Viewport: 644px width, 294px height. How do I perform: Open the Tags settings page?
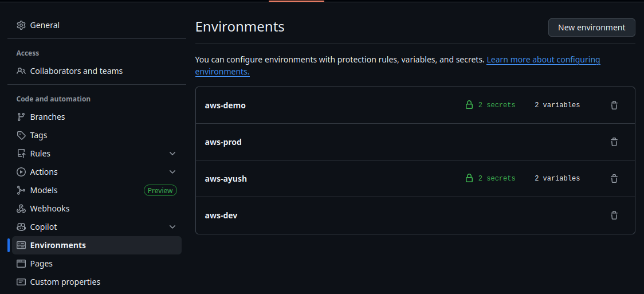pyautogui.click(x=38, y=135)
